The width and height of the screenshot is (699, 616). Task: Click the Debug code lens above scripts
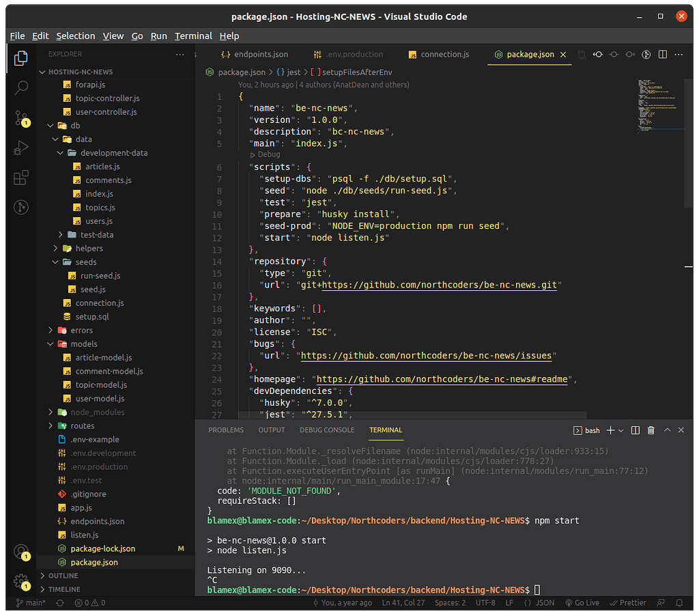268,155
